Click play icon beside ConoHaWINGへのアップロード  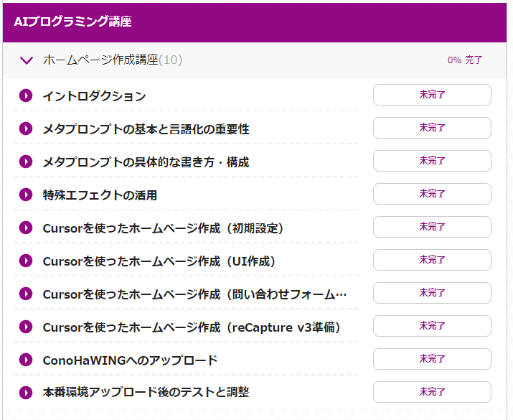coord(26,360)
